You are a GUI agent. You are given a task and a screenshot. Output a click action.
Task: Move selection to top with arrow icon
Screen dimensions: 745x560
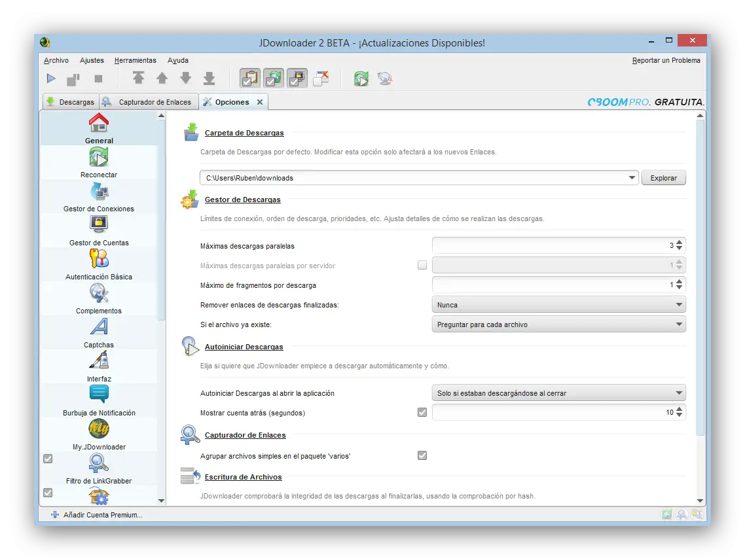[x=138, y=78]
